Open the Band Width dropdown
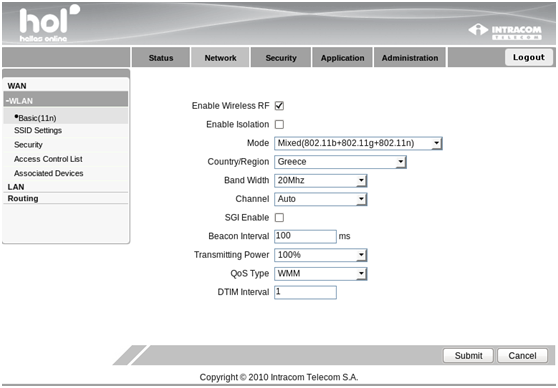Viewport: 558px width, 388px height. point(320,180)
